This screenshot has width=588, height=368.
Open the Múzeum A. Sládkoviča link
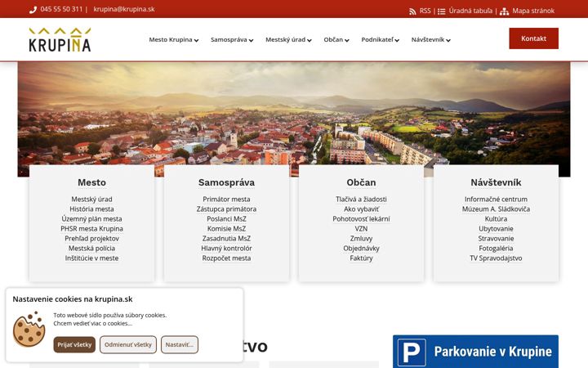pos(496,209)
